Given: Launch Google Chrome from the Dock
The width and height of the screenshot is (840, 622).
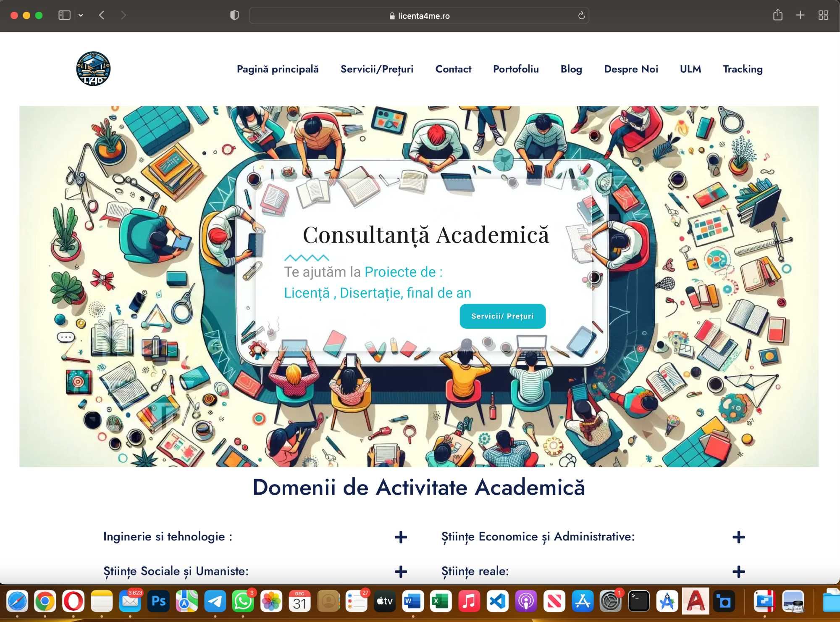Looking at the screenshot, I should click(x=45, y=601).
